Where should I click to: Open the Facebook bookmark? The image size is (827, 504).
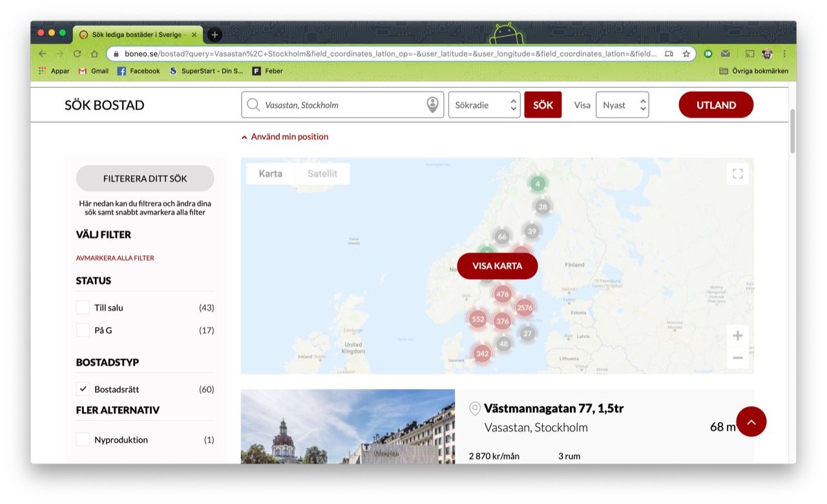[x=138, y=71]
